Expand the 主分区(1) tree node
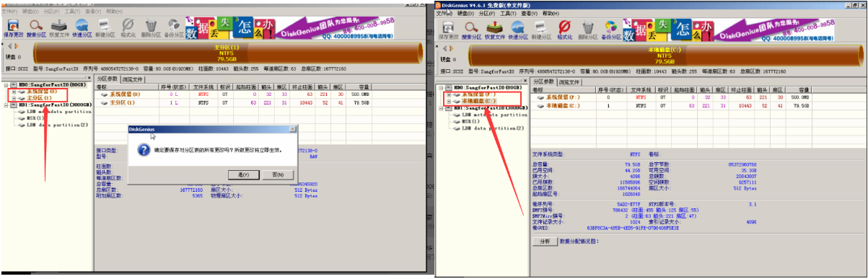 tap(14, 97)
